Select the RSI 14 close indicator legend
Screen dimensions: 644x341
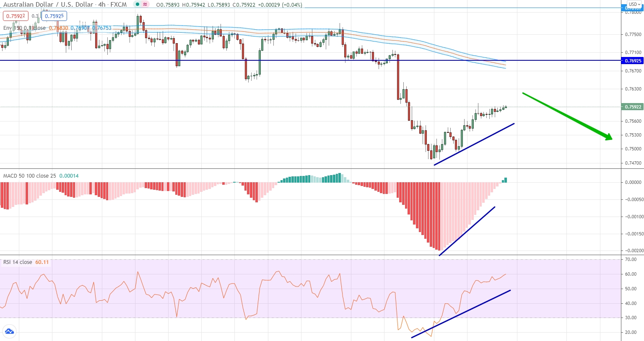click(x=18, y=262)
